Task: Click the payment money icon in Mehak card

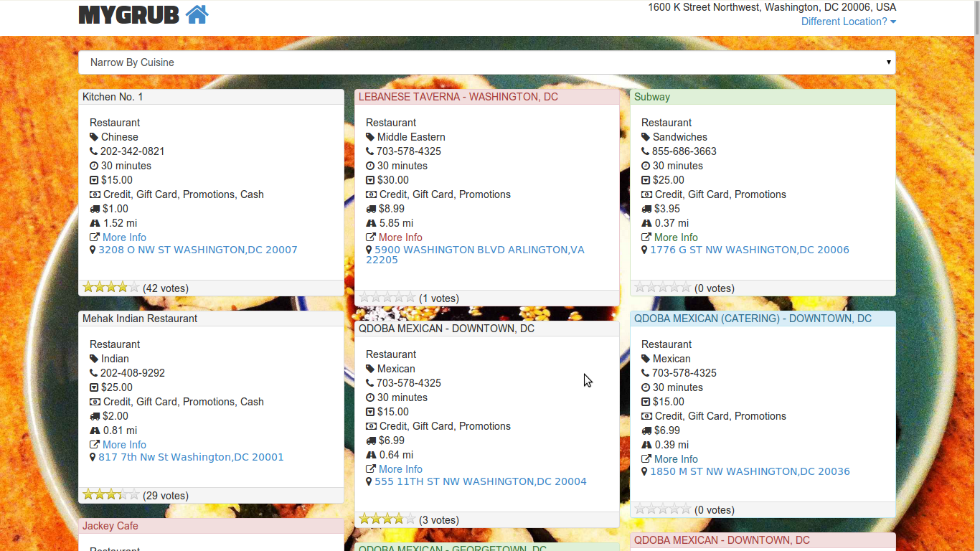Action: tap(95, 402)
